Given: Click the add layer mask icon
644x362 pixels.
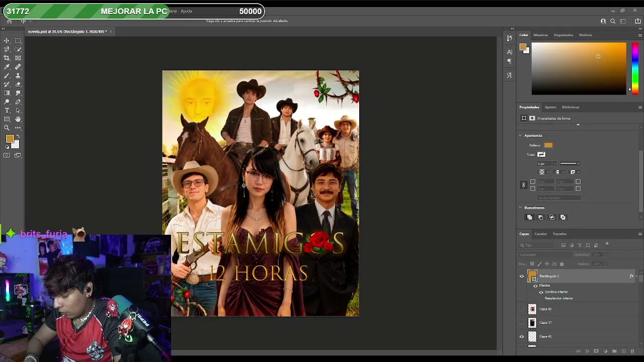Looking at the screenshot, I should click(x=596, y=351).
